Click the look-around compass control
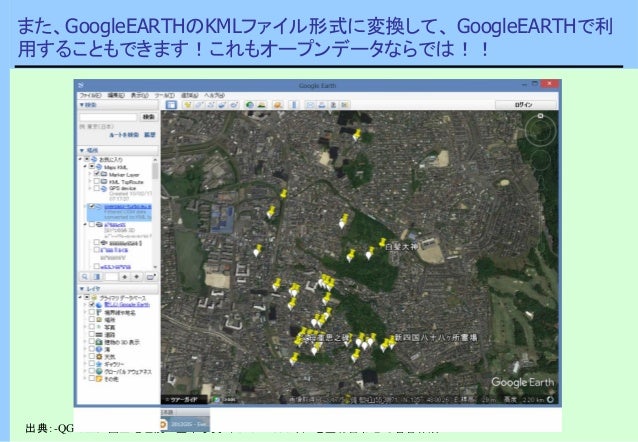Screen dimensions: 638x442 click(540, 130)
